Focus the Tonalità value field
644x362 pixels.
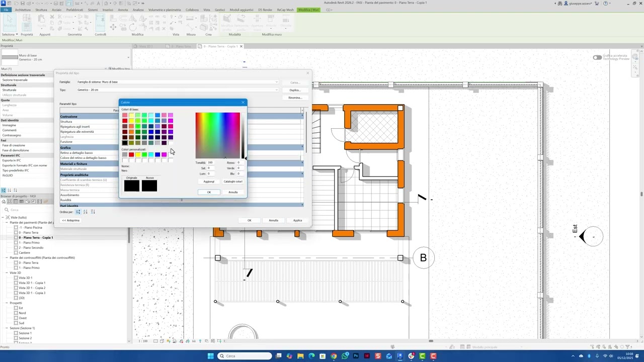(210, 163)
